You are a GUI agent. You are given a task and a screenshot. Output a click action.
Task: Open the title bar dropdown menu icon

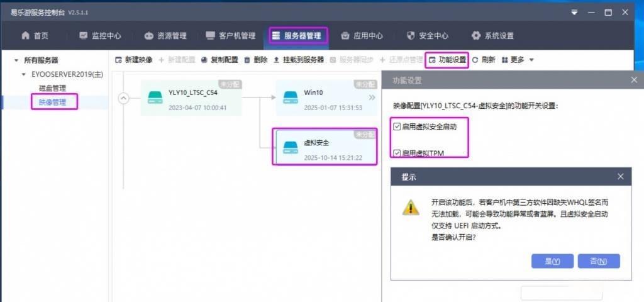click(574, 13)
